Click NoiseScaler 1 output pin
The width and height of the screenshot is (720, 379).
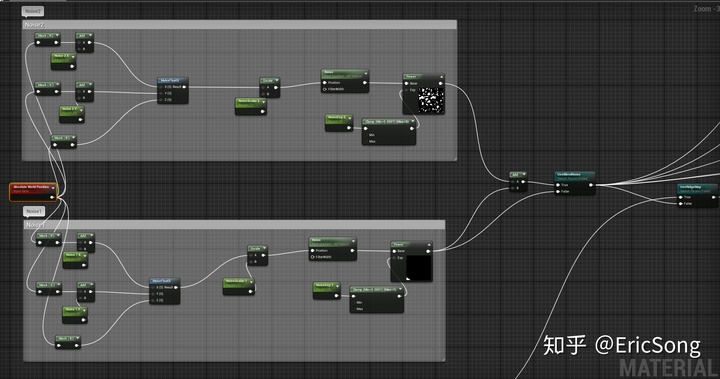tap(251, 291)
